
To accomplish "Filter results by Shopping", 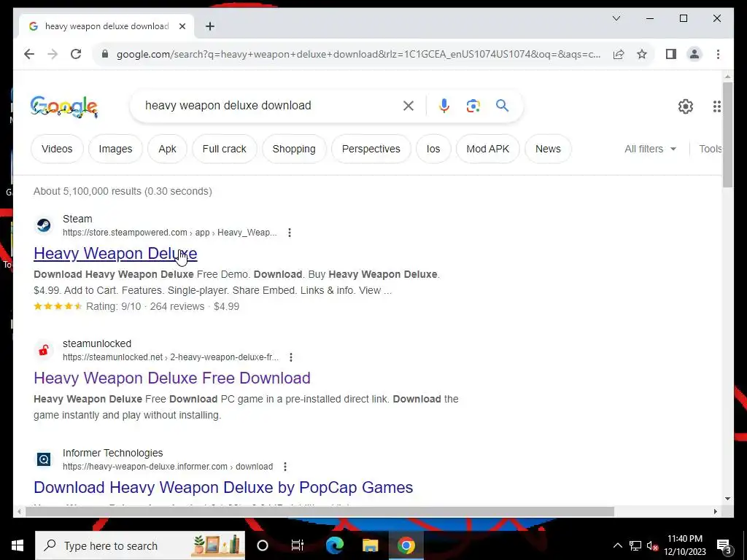I will (294, 149).
